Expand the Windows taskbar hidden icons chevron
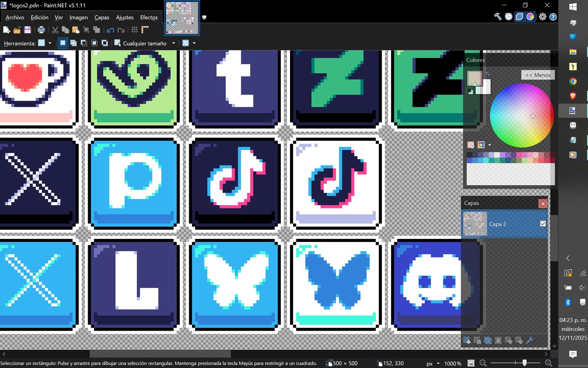Screen dimensions: 588x368 coord(568,258)
